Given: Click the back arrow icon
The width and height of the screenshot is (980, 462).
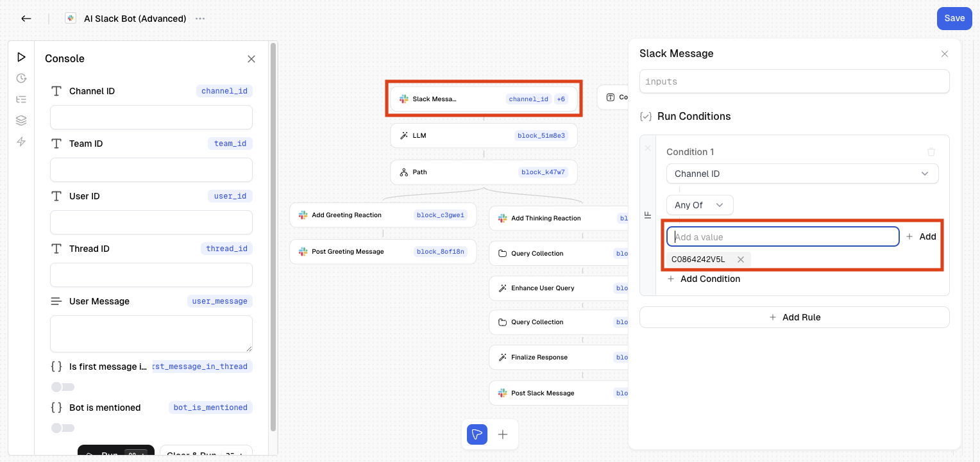Looking at the screenshot, I should point(26,19).
